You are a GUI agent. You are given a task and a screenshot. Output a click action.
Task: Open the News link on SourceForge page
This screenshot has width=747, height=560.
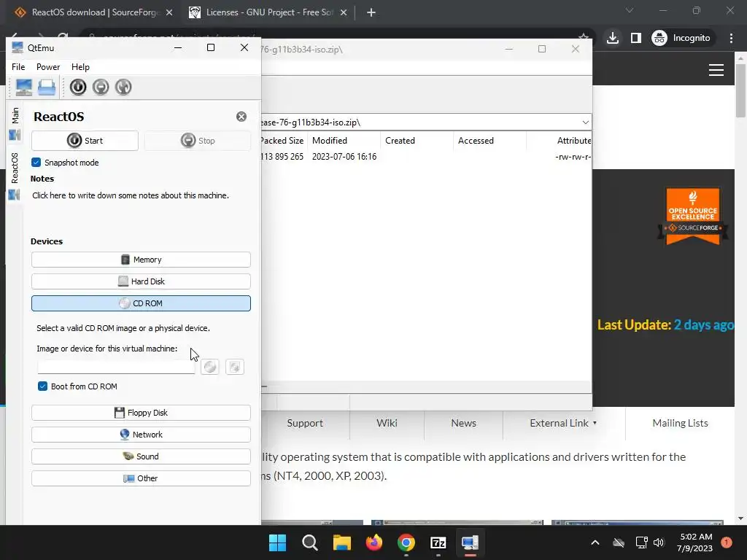click(463, 424)
